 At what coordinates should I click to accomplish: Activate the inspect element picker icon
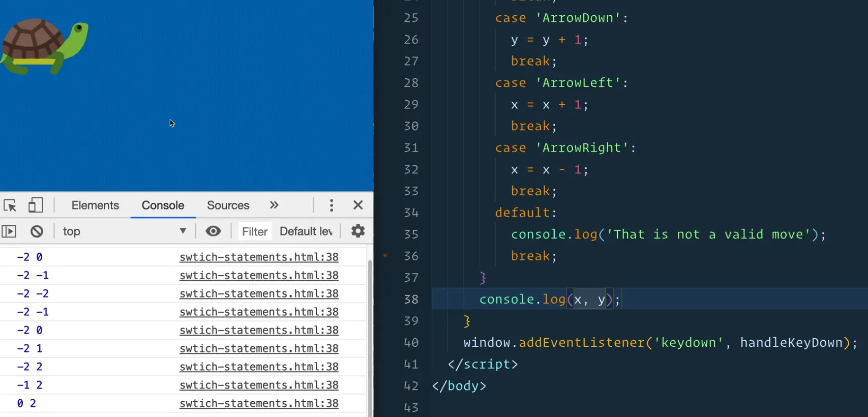tap(10, 205)
